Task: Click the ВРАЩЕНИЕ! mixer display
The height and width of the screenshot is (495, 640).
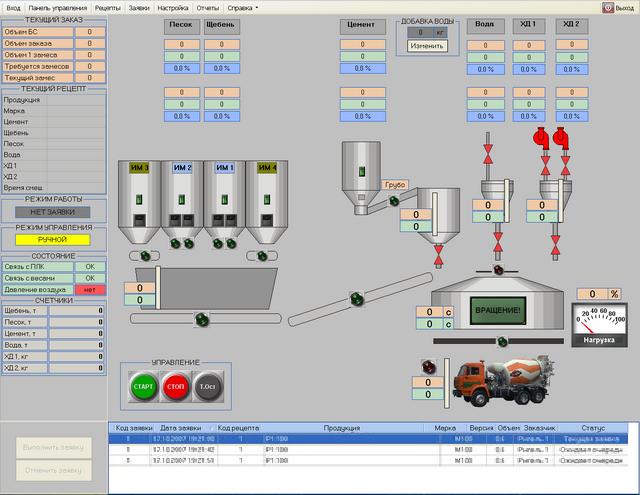Action: click(x=497, y=311)
